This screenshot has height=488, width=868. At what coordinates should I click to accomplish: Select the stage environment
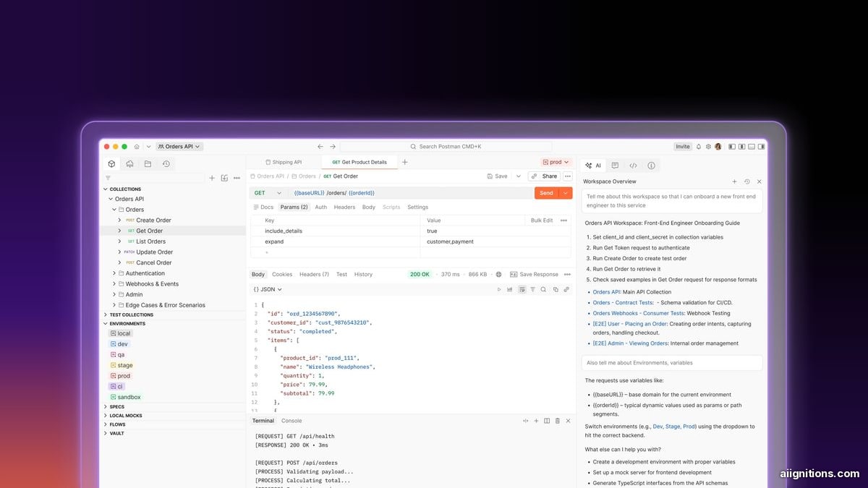pyautogui.click(x=121, y=365)
